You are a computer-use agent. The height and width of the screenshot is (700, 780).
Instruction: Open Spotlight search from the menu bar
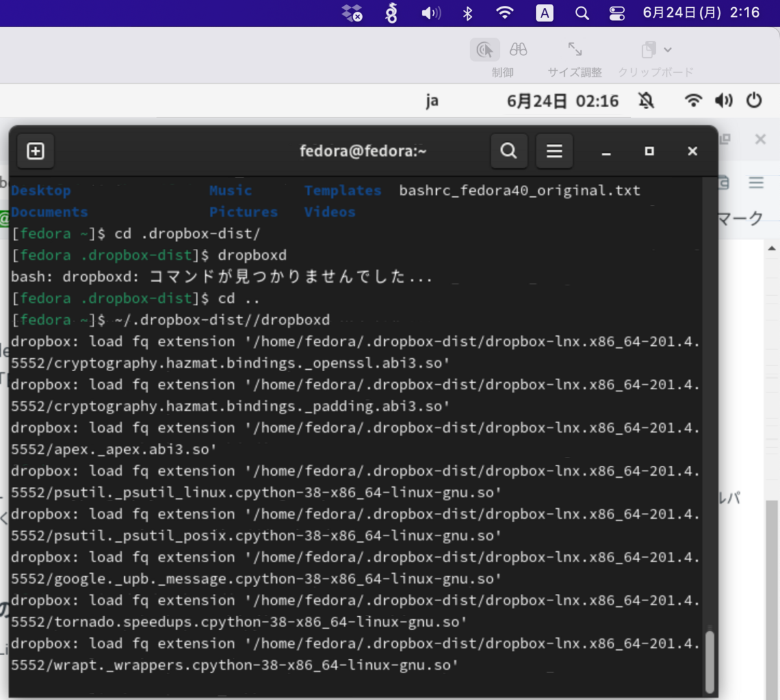click(582, 12)
